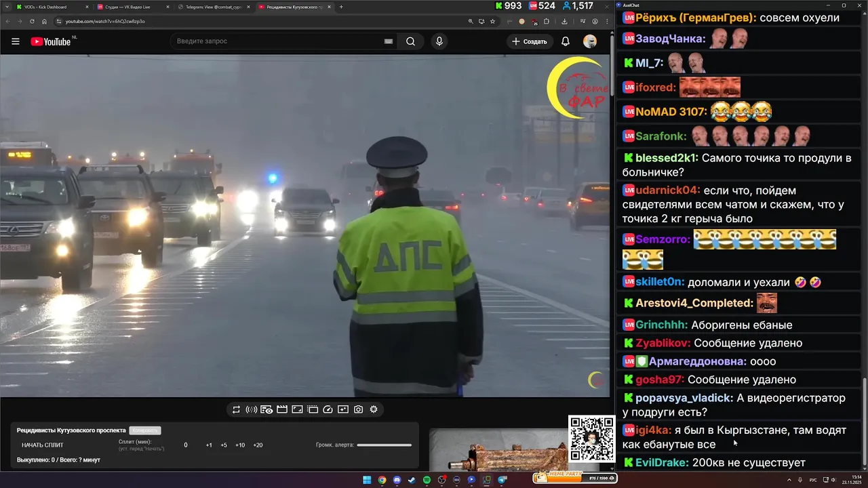Click username popavsya_vladick in chat
The width and height of the screenshot is (868, 488).
click(x=684, y=398)
